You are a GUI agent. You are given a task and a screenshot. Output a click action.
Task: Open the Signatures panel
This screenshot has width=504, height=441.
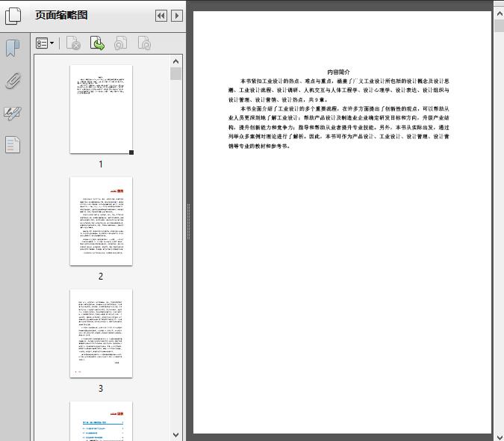(x=13, y=113)
